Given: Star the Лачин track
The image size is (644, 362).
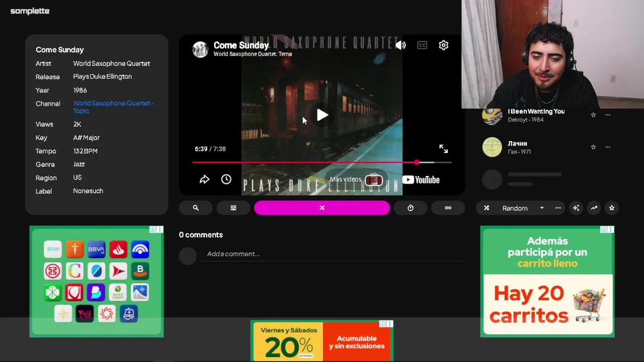Looking at the screenshot, I should point(593,147).
